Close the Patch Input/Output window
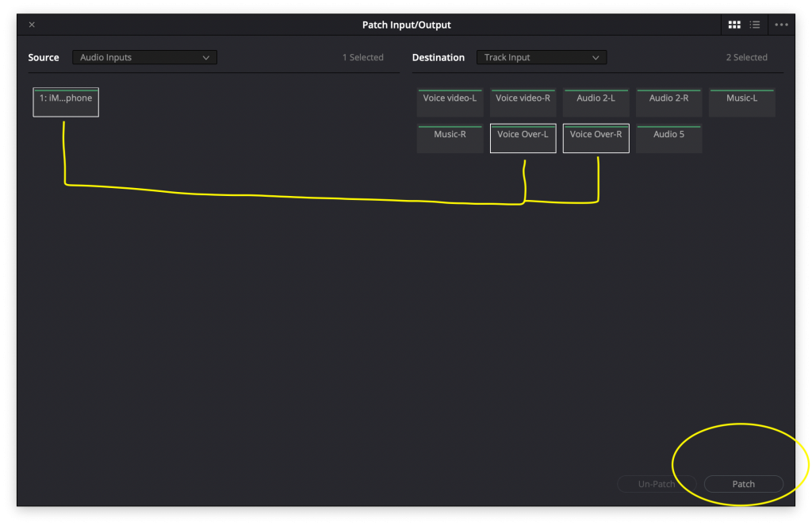The width and height of the screenshot is (812, 526). pyautogui.click(x=32, y=25)
